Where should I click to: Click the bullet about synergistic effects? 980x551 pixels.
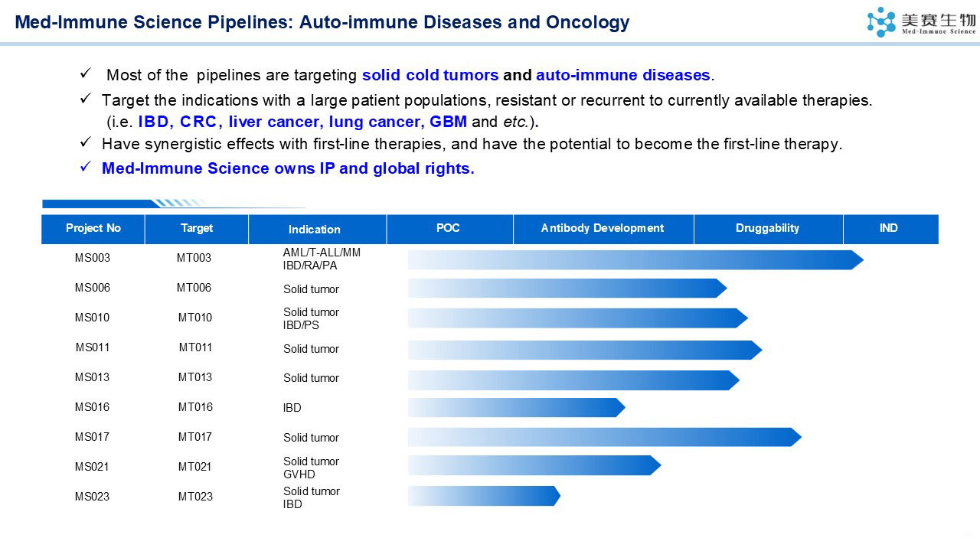pyautogui.click(x=472, y=144)
